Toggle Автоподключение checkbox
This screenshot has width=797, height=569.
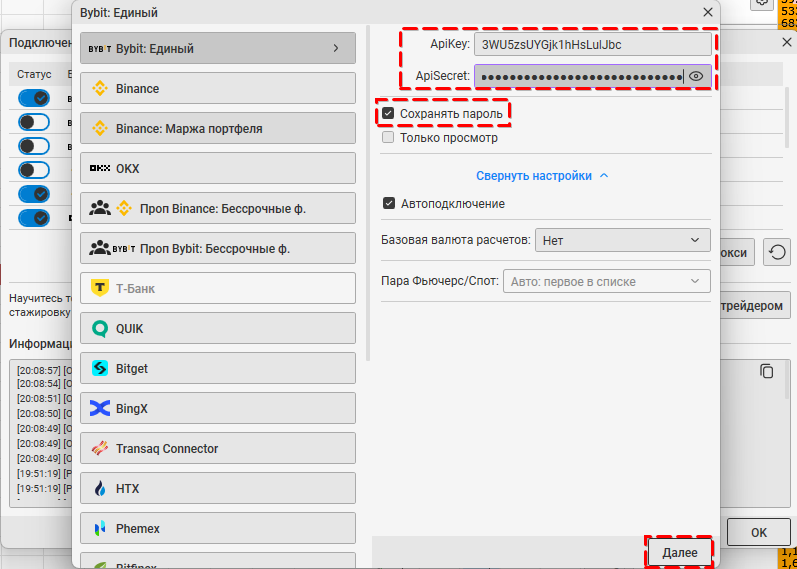pos(388,203)
